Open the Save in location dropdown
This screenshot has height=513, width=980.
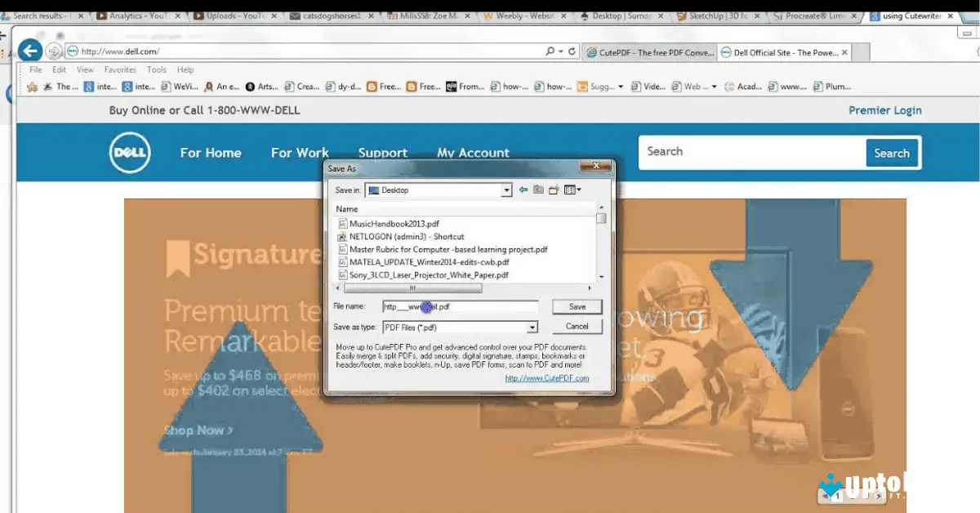pyautogui.click(x=509, y=190)
